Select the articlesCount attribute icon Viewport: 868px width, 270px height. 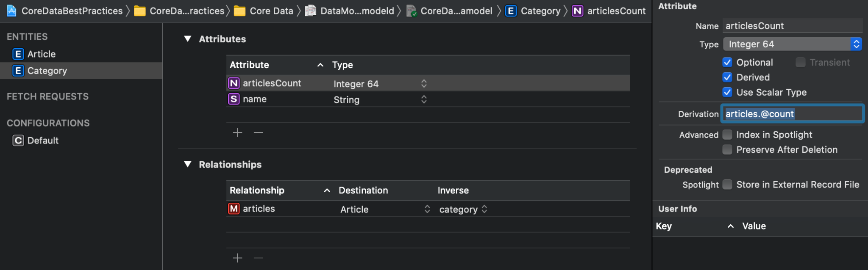tap(234, 83)
